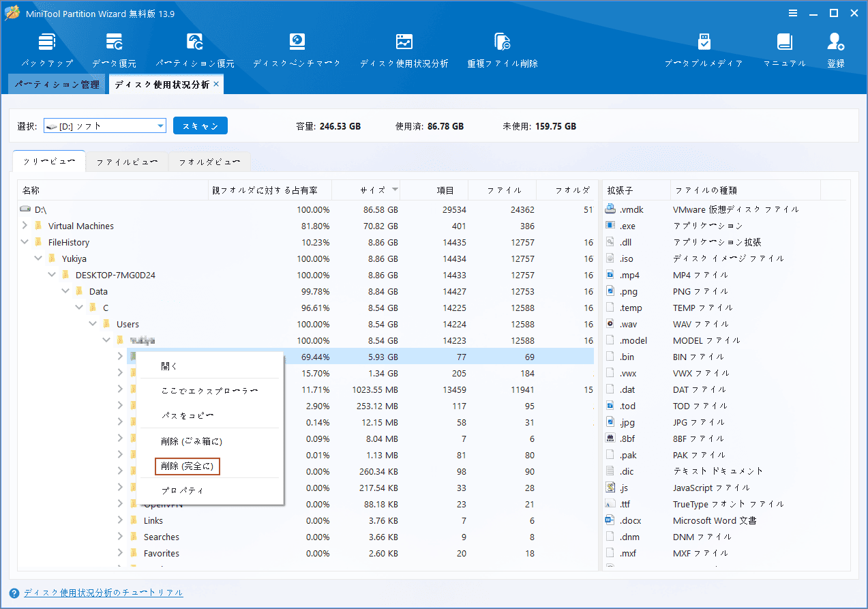Switch to the ファイルビュー (File View) tab
This screenshot has height=609, width=868.
[x=127, y=162]
